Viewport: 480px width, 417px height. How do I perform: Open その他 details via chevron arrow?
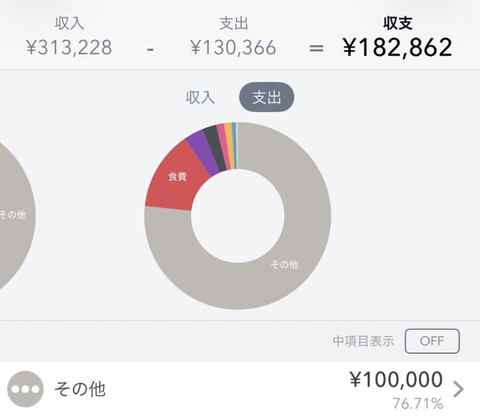459,389
